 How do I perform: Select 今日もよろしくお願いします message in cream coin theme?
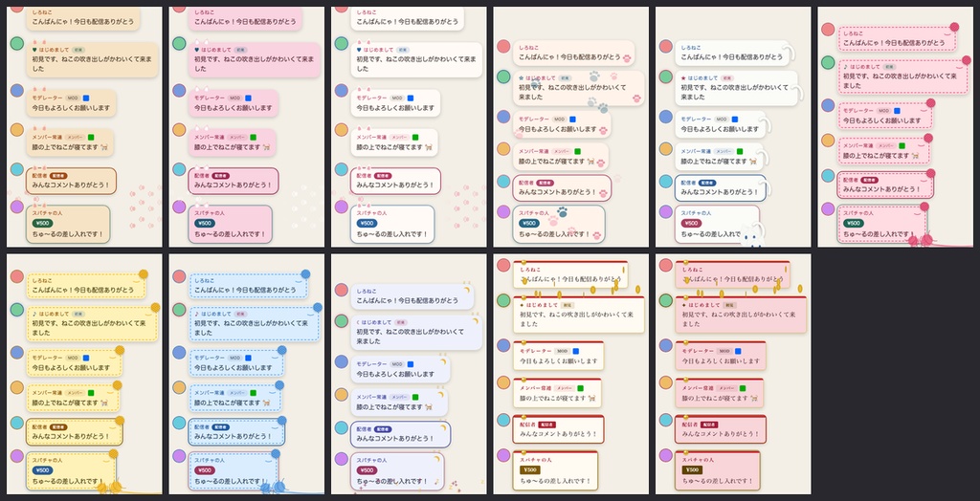(x=559, y=361)
